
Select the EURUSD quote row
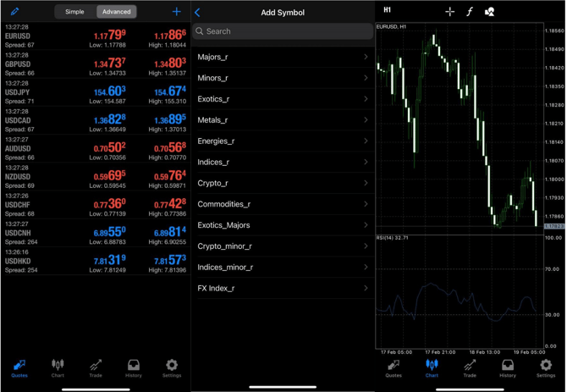tap(96, 36)
